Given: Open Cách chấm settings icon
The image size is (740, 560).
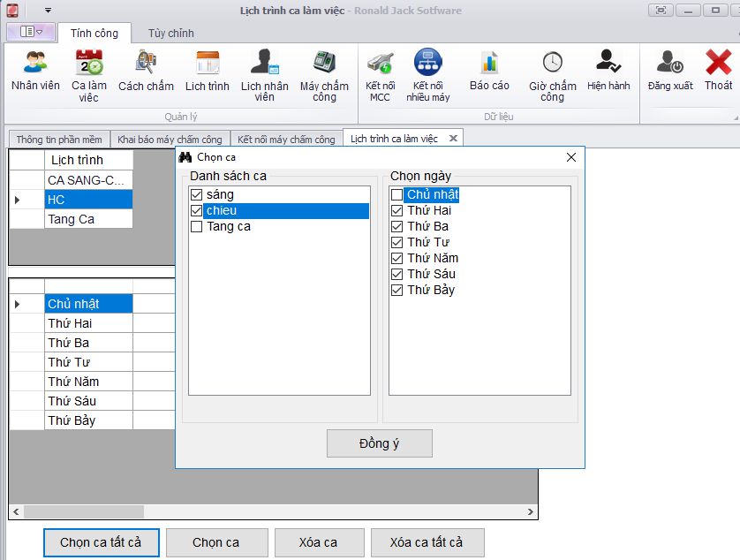Looking at the screenshot, I should tap(146, 64).
